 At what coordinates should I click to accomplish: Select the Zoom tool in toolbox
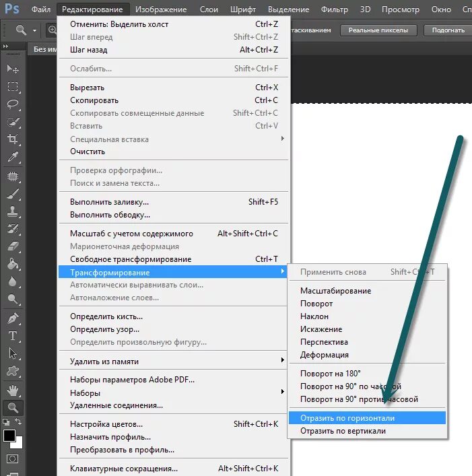pos(12,407)
